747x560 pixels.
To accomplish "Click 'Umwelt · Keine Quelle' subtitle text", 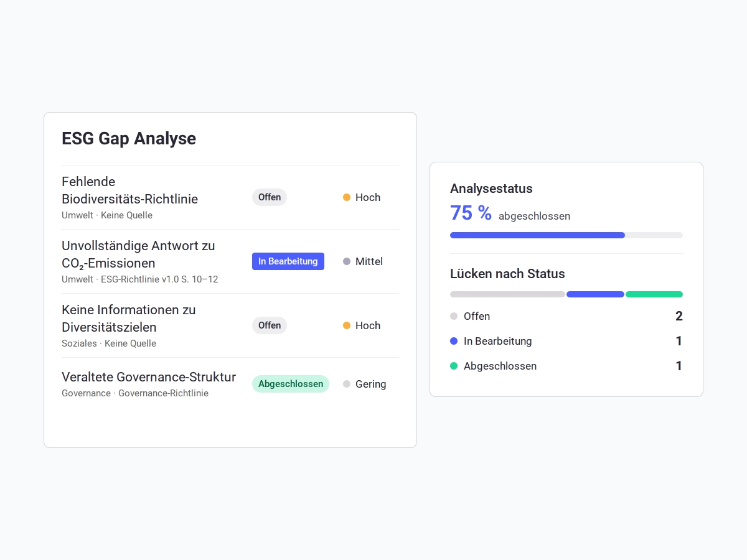I will [x=107, y=215].
